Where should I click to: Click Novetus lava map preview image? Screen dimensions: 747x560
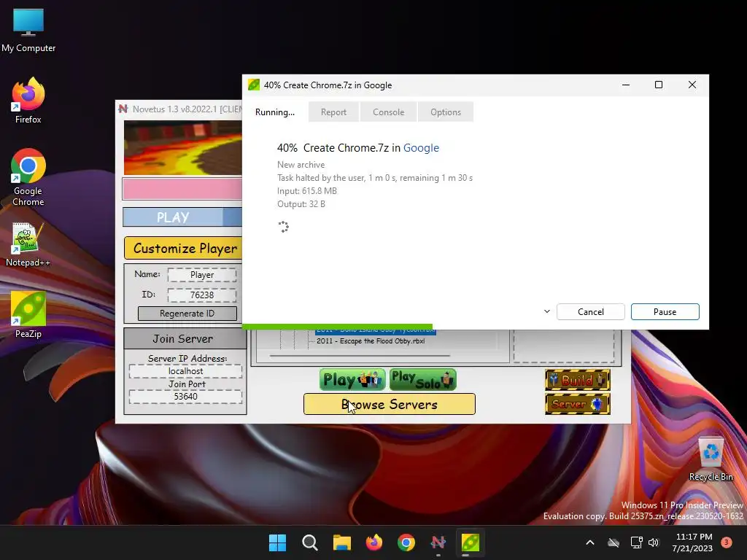tap(183, 147)
